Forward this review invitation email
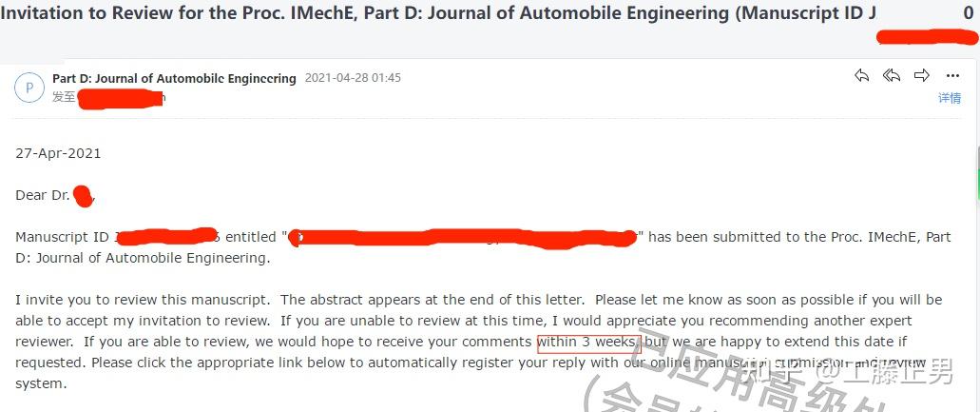The image size is (980, 412). tap(922, 76)
